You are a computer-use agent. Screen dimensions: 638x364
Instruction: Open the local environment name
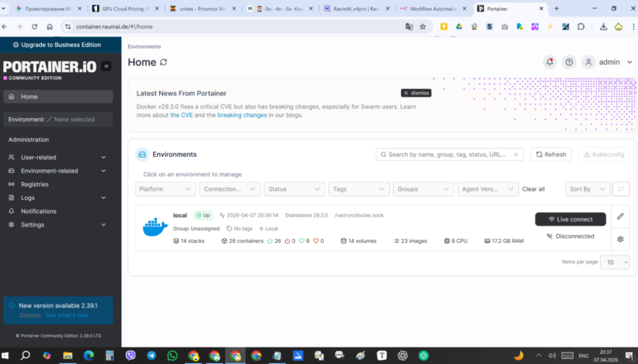[180, 215]
